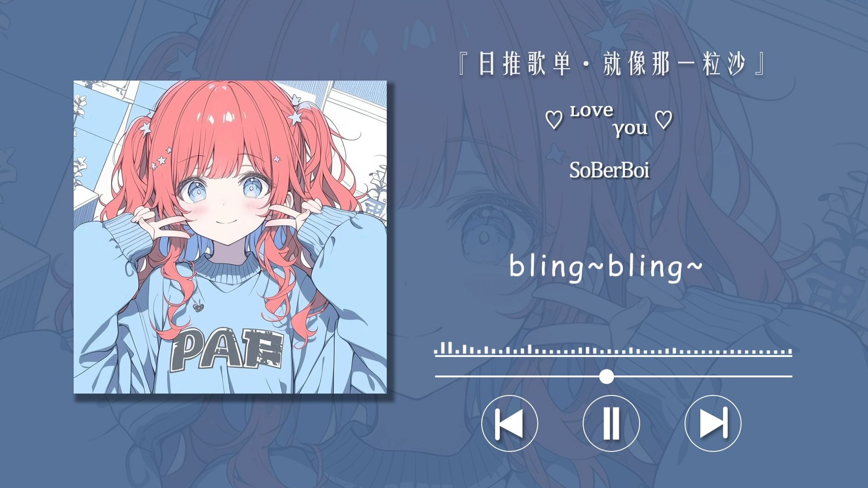Click the audio waveform visualizer bars
The image size is (868, 488).
click(613, 350)
